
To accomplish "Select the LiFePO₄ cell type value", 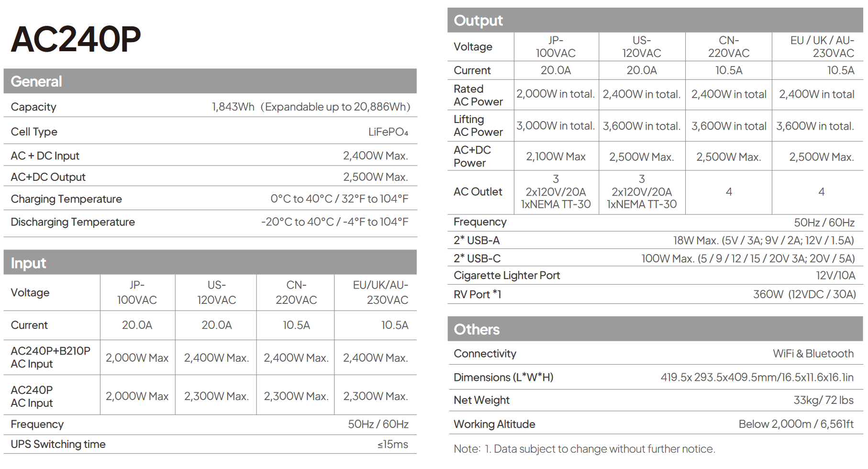I will [388, 132].
